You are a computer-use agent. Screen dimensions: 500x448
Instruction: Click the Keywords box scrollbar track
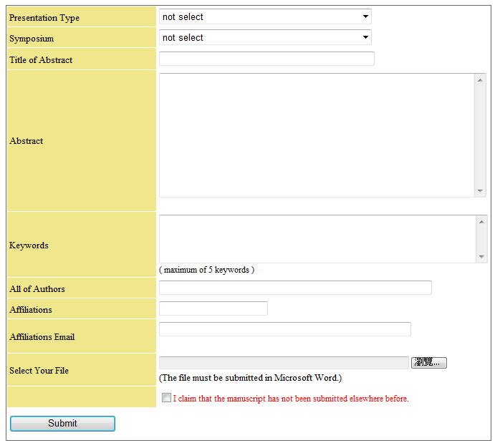[x=481, y=239]
